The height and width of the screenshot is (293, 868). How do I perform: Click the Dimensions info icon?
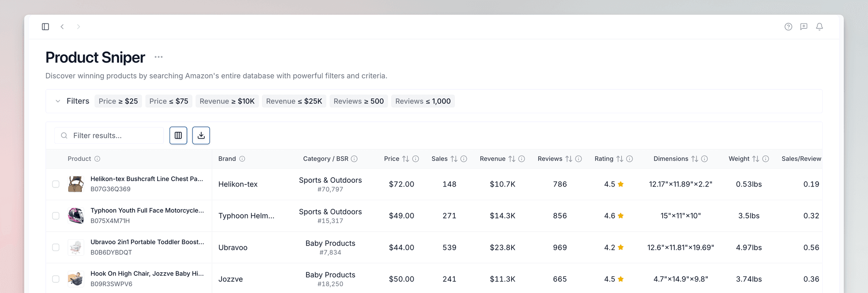[704, 159]
